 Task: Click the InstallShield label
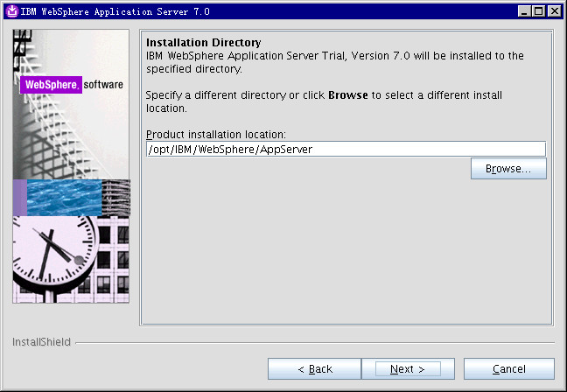pyautogui.click(x=41, y=342)
